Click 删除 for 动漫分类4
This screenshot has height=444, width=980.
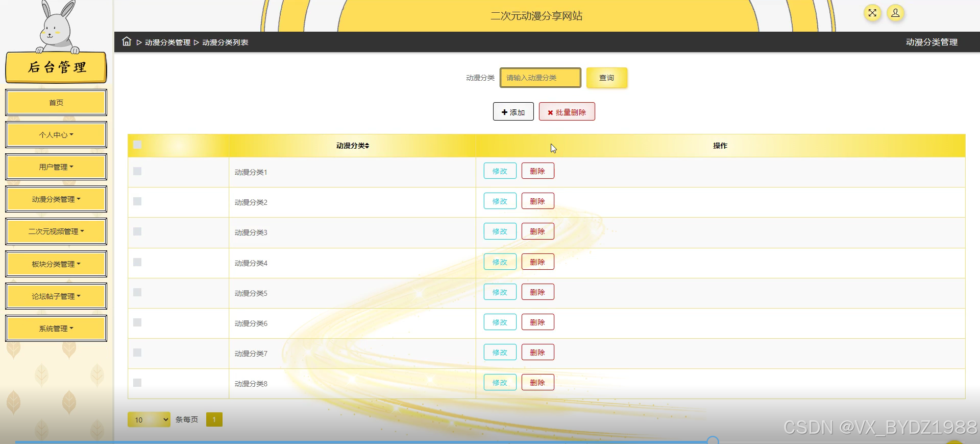(537, 262)
